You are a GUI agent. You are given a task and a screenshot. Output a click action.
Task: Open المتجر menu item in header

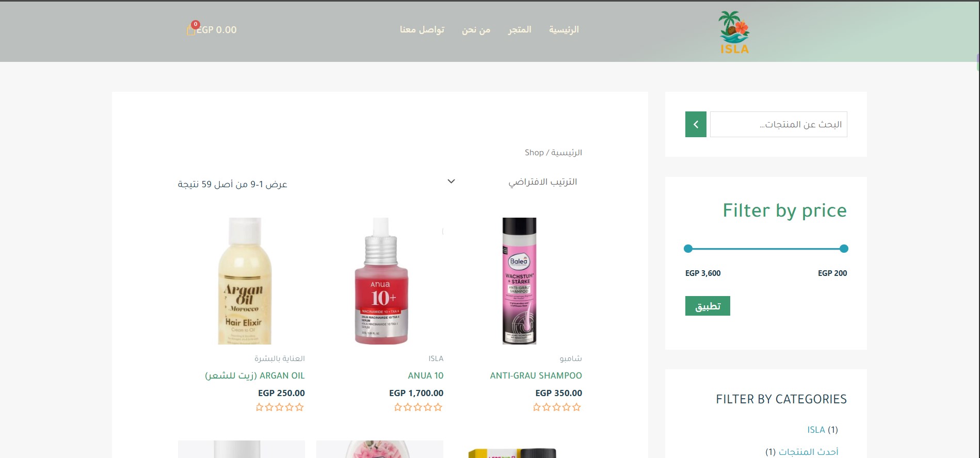click(520, 30)
